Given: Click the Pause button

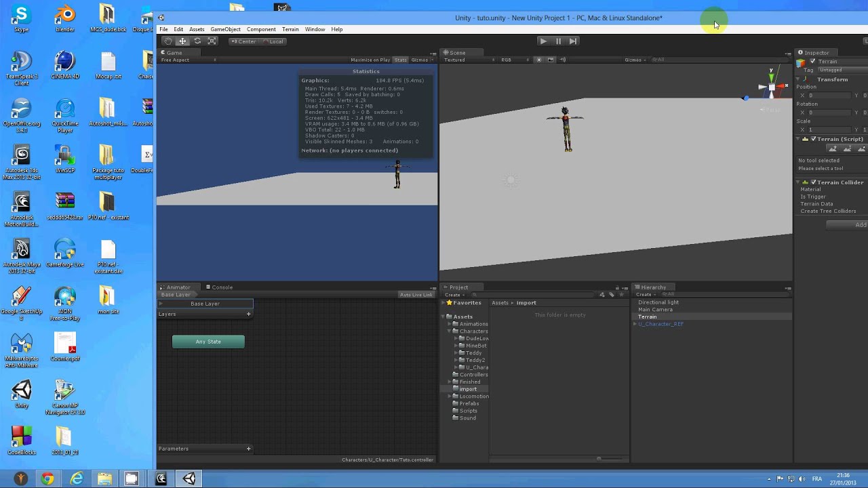Looking at the screenshot, I should (558, 41).
